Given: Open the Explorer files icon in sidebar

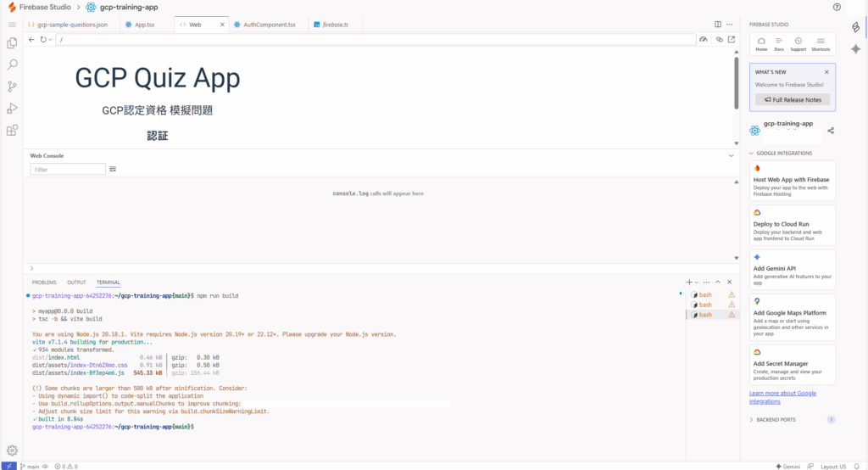Looking at the screenshot, I should click(12, 42).
